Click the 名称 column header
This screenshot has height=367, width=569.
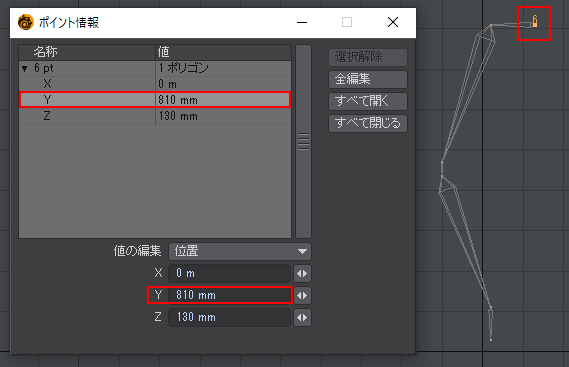[87, 52]
